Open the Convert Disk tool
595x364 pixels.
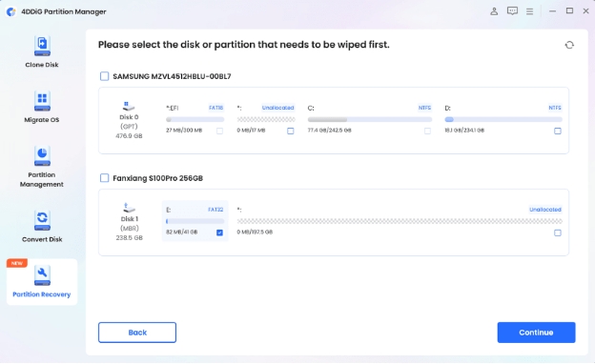point(42,227)
